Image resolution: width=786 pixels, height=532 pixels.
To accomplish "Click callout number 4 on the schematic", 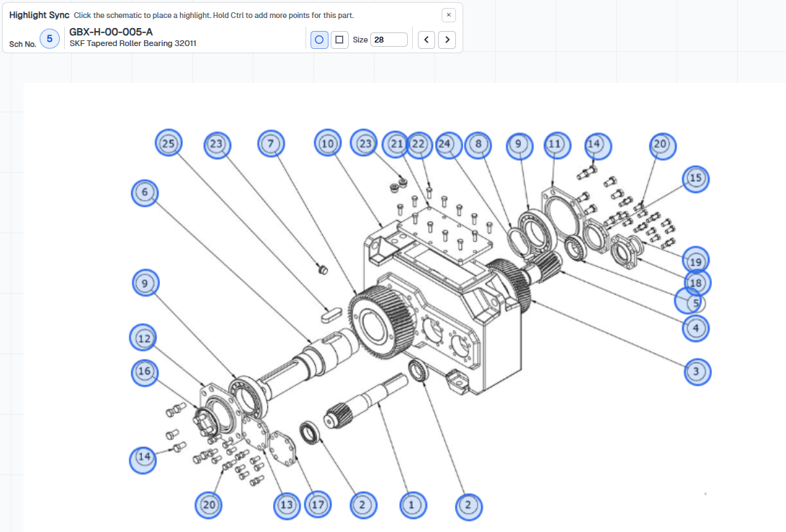I will click(696, 328).
